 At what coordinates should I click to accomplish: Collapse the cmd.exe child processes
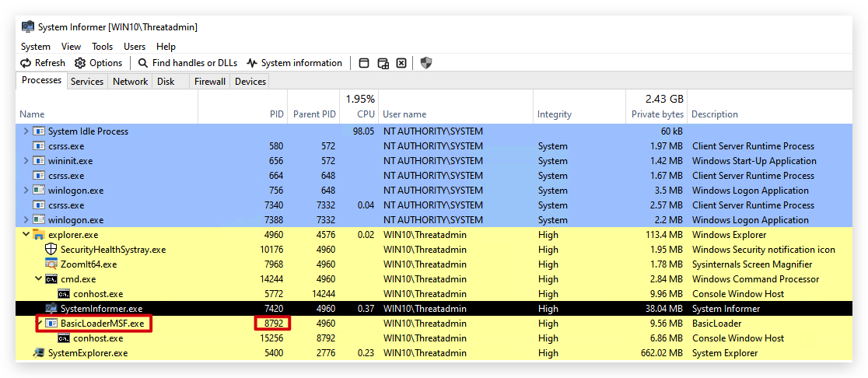38,279
